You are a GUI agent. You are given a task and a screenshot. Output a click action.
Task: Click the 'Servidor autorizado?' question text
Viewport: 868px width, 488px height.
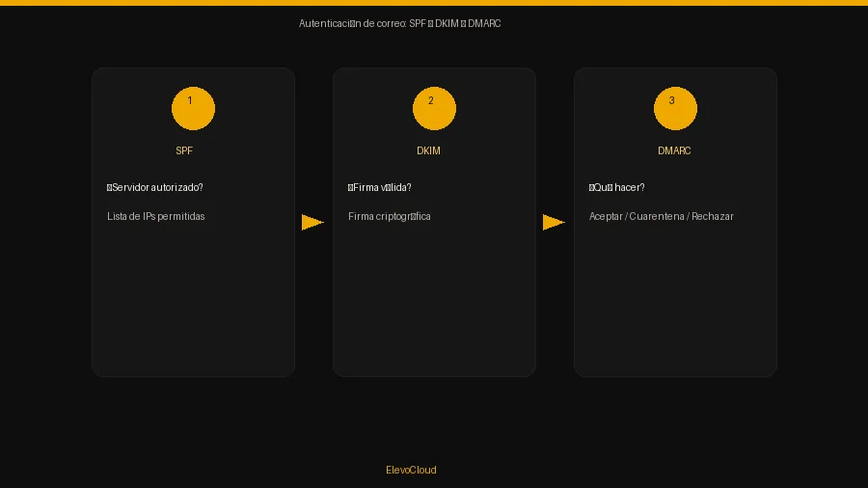point(155,187)
